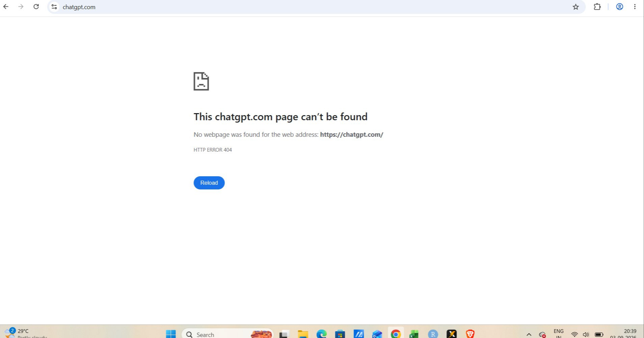Open the Windows Start menu
The height and width of the screenshot is (338, 644).
(x=171, y=334)
